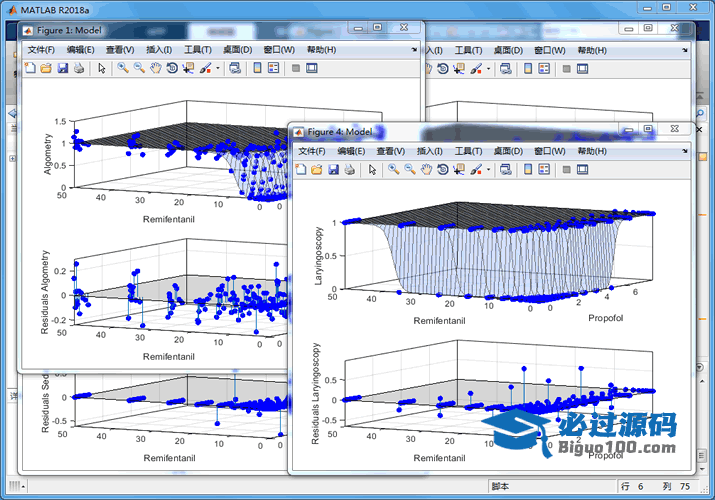Open 帮助(H) menu in Figure 1
The image size is (715, 500).
321,50
